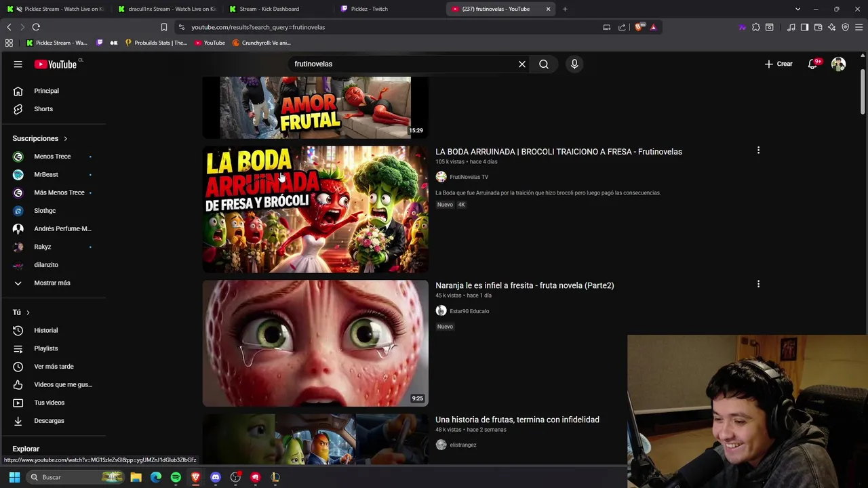This screenshot has width=868, height=488.
Task: Open the FrutiNovelas TV channel link
Action: (469, 177)
